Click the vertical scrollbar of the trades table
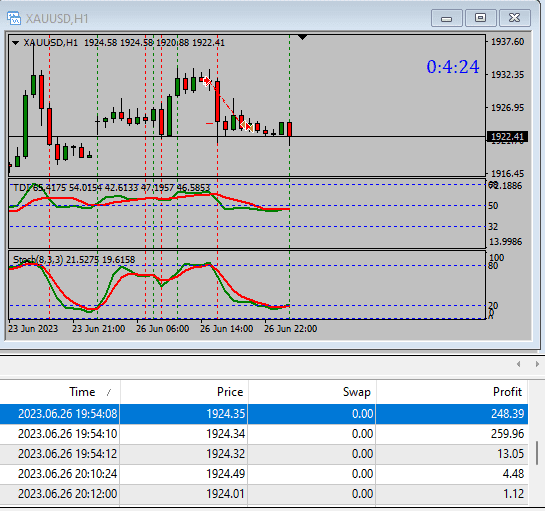The width and height of the screenshot is (545, 511). point(538,453)
